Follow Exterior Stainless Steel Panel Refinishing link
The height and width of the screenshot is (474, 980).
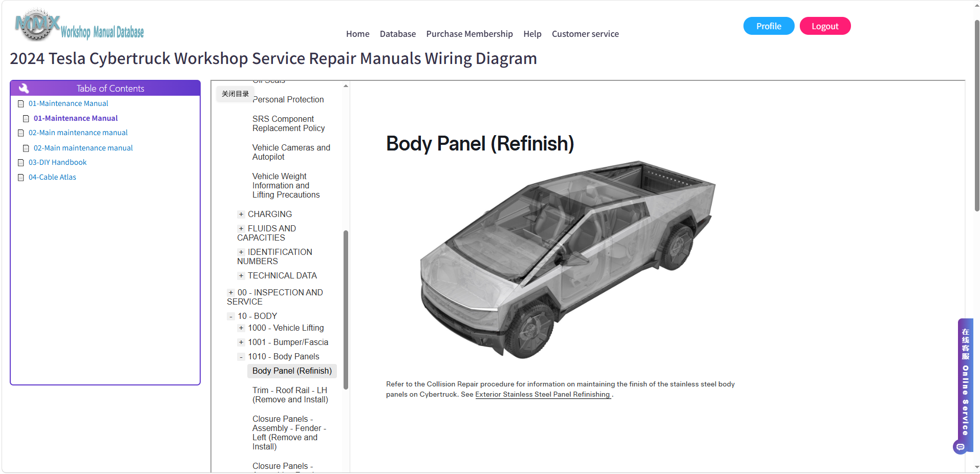[543, 395]
